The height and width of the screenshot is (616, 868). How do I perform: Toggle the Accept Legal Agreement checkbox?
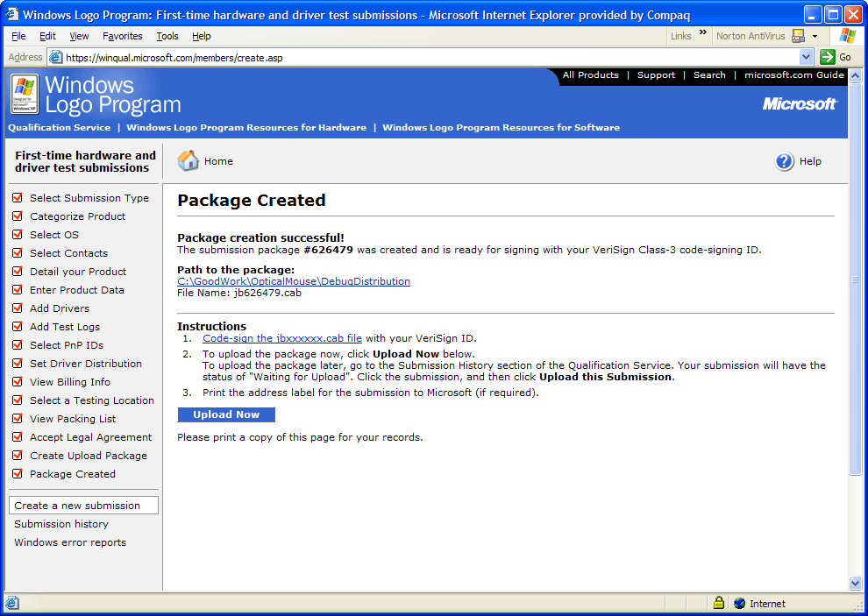pos(18,437)
